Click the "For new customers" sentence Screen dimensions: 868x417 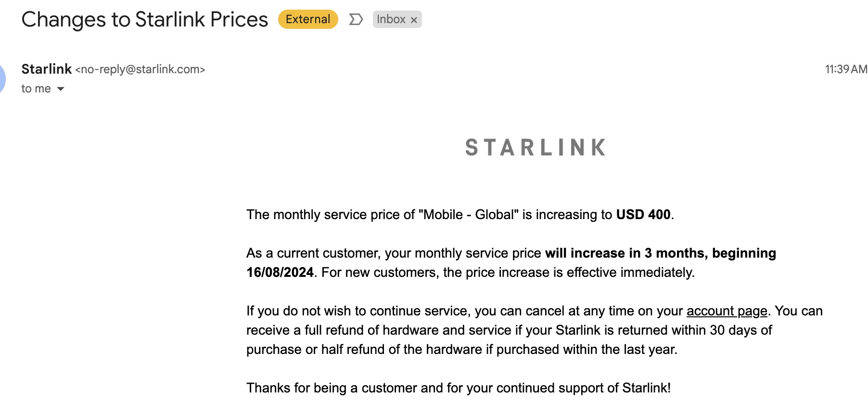(x=508, y=273)
